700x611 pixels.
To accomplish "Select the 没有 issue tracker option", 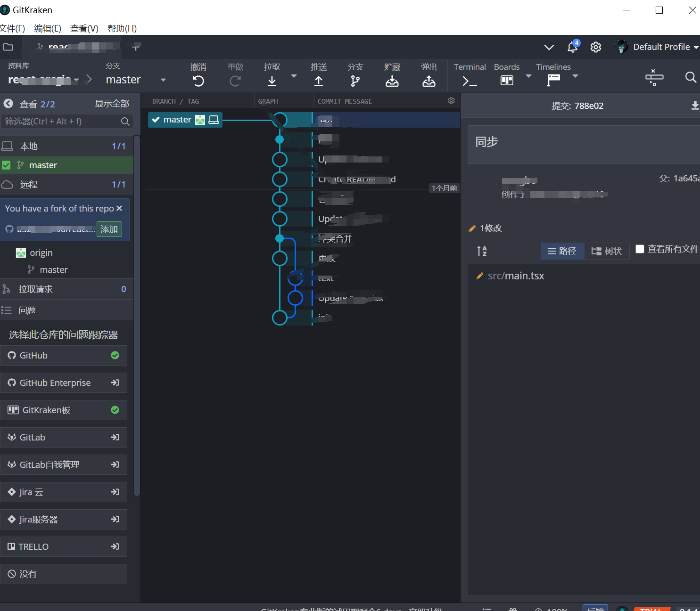I will coord(64,574).
